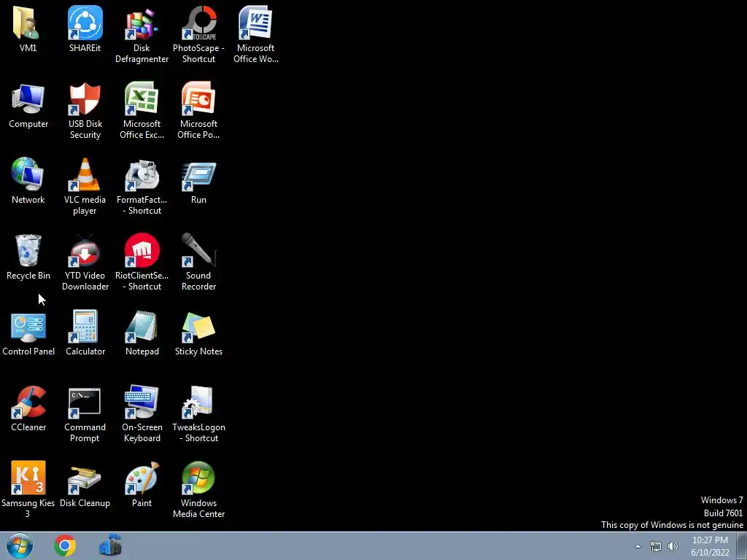The image size is (747, 560).
Task: Click the Calculator desktop icon
Action: click(x=85, y=326)
